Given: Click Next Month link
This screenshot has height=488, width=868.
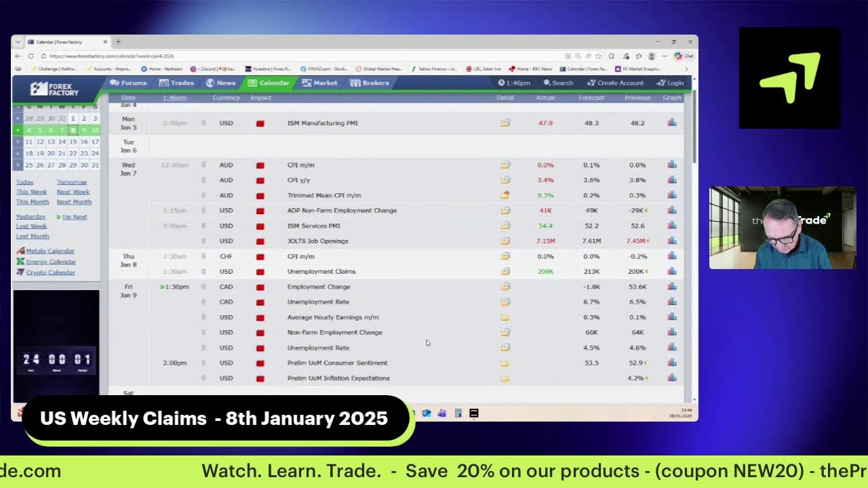Looking at the screenshot, I should [x=74, y=202].
